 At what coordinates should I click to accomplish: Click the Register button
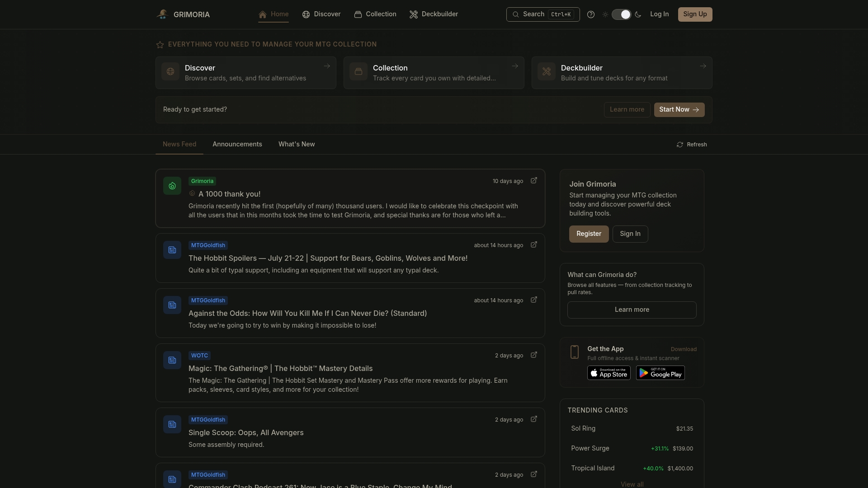coord(589,234)
